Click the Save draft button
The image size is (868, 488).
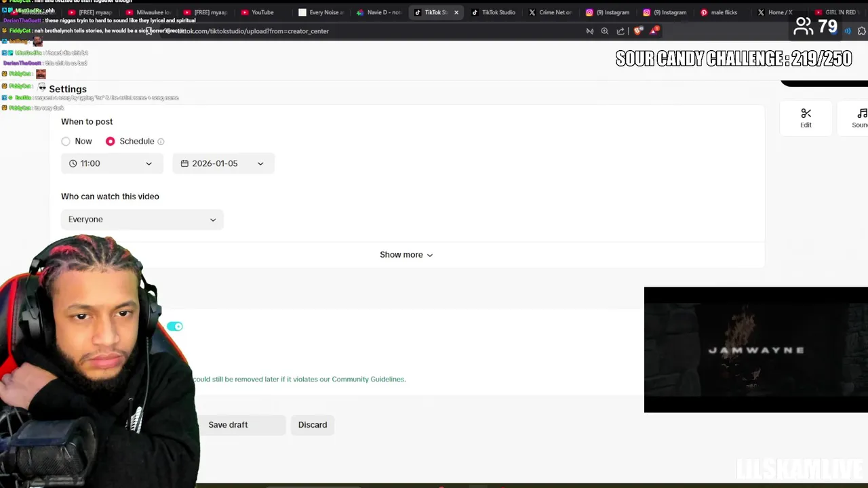[x=228, y=425]
